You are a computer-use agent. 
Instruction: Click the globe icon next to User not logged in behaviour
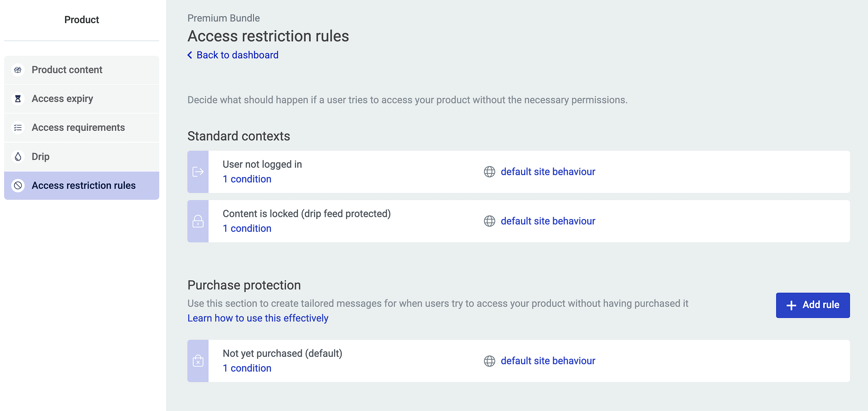click(489, 172)
